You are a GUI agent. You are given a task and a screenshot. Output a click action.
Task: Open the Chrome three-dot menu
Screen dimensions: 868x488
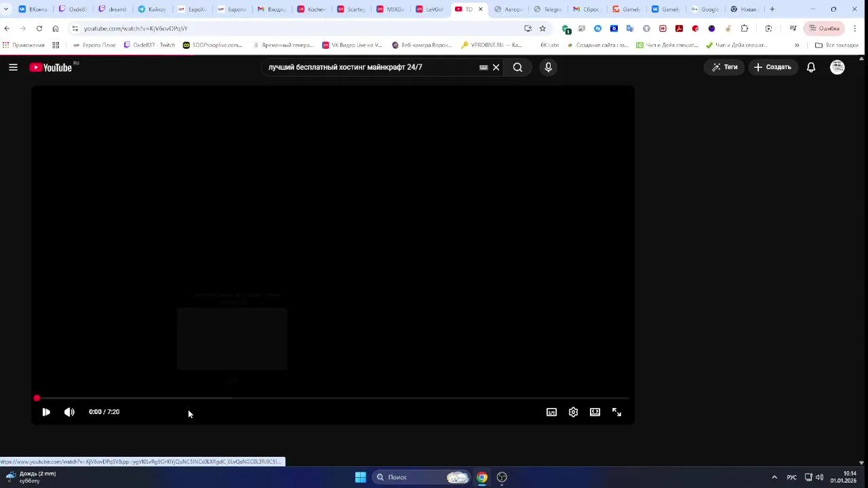pyautogui.click(x=855, y=28)
